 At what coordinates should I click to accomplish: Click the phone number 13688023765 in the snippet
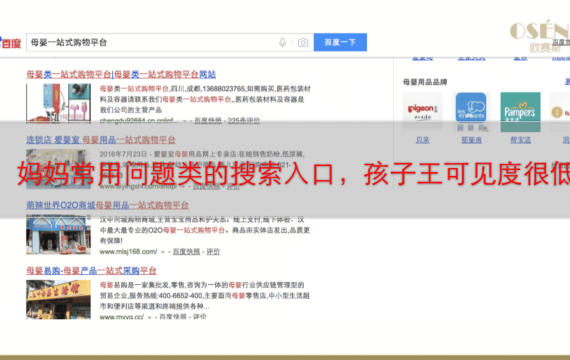pos(224,89)
